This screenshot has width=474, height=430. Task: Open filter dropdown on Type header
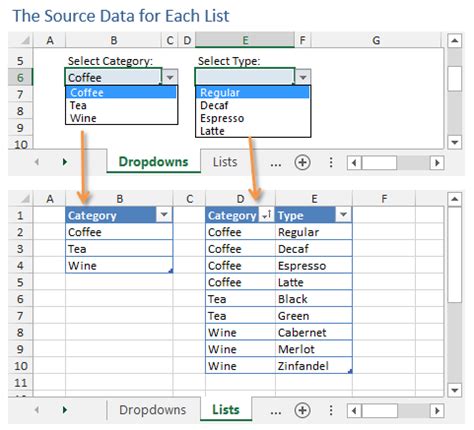click(343, 215)
